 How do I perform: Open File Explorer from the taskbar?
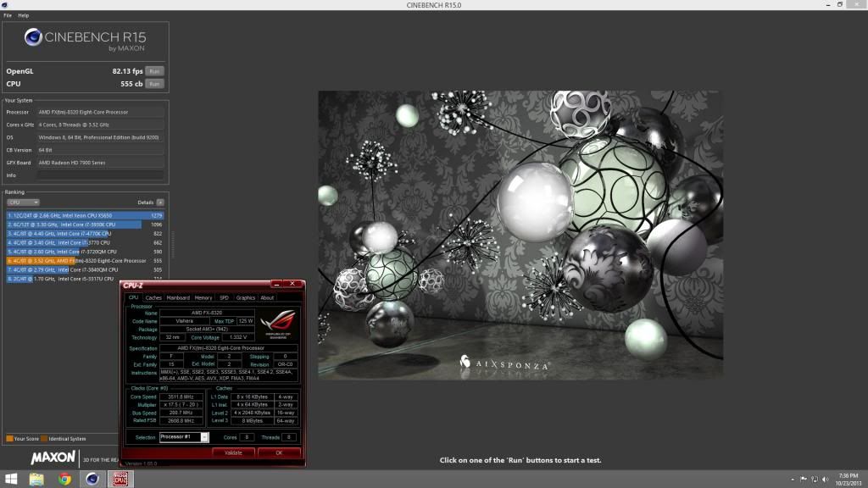click(36, 479)
